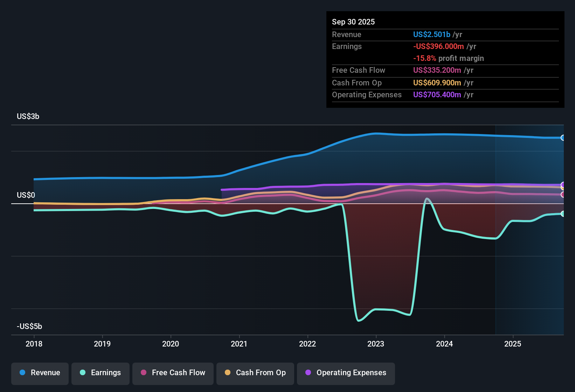
Task: Toggle the Revenue series visibility
Action: pos(40,373)
